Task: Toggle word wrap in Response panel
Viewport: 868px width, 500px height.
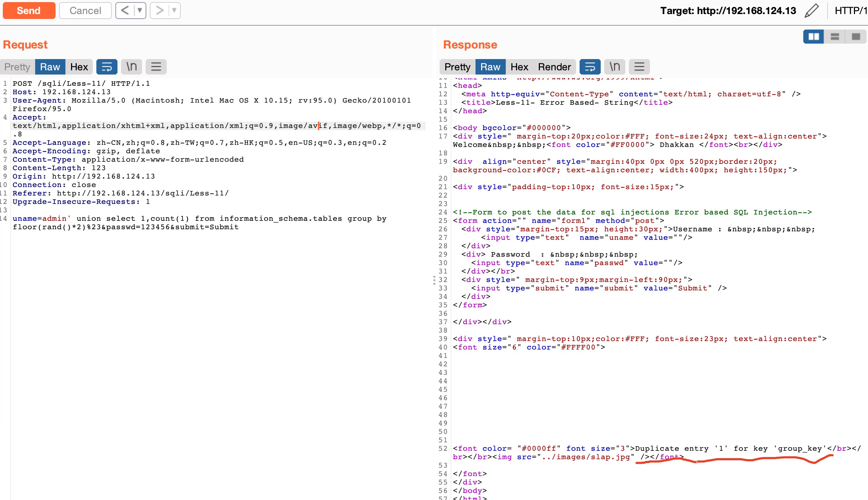Action: click(x=590, y=67)
